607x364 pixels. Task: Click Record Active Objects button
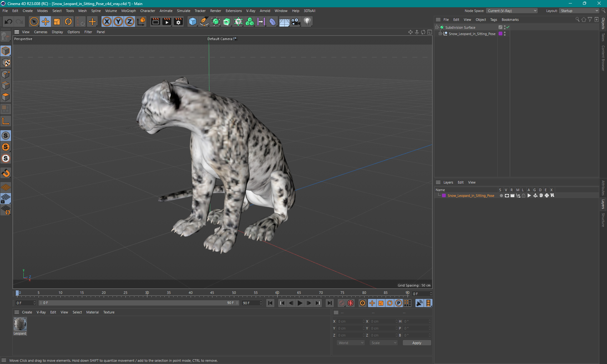click(x=342, y=303)
